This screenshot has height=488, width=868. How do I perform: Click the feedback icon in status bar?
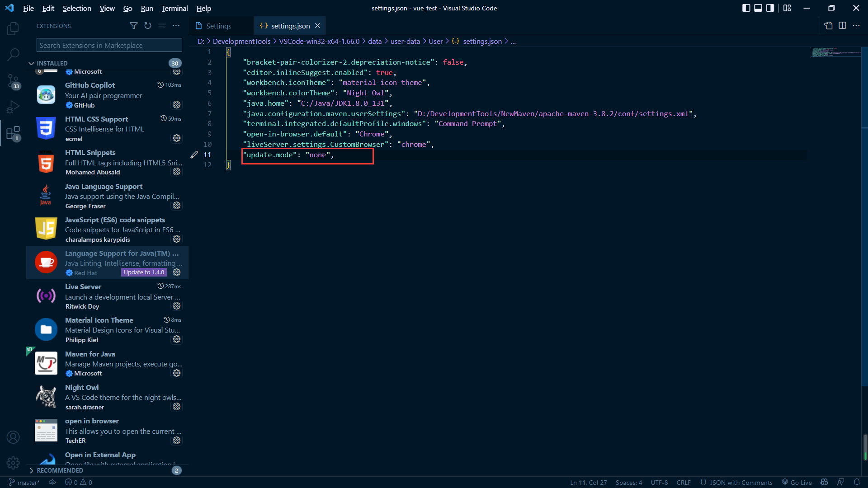pyautogui.click(x=840, y=482)
